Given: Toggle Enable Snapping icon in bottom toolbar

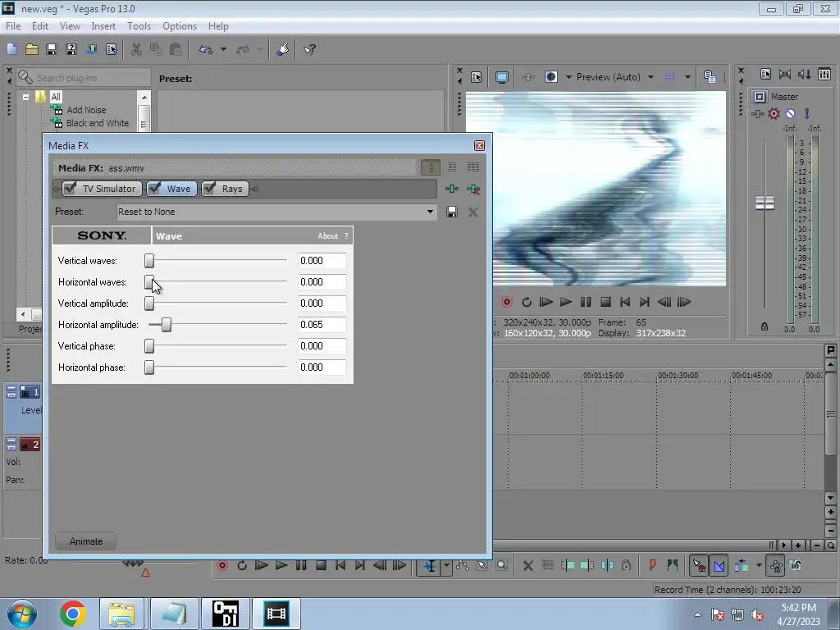Looking at the screenshot, I should click(x=699, y=565).
